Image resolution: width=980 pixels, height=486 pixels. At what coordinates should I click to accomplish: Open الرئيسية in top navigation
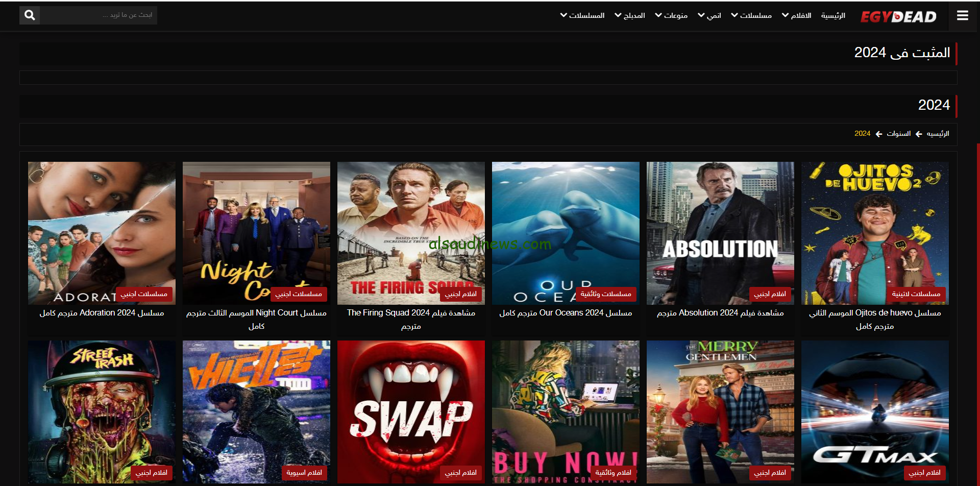tap(833, 16)
